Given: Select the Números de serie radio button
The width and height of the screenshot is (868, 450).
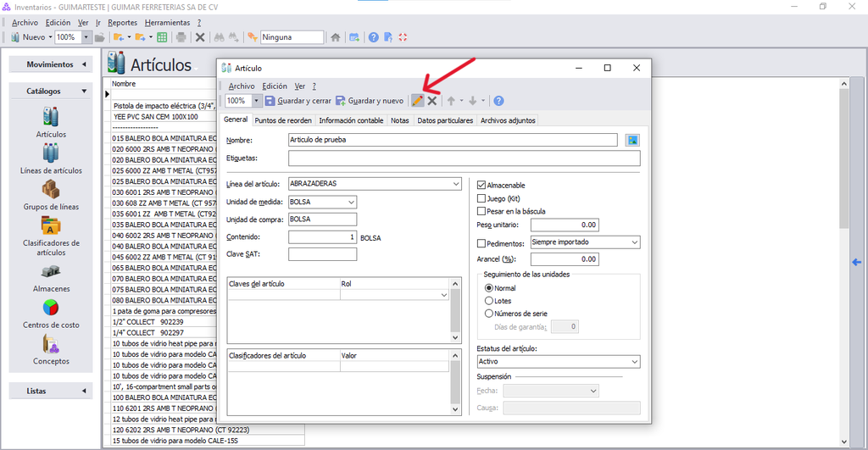Looking at the screenshot, I should (489, 314).
